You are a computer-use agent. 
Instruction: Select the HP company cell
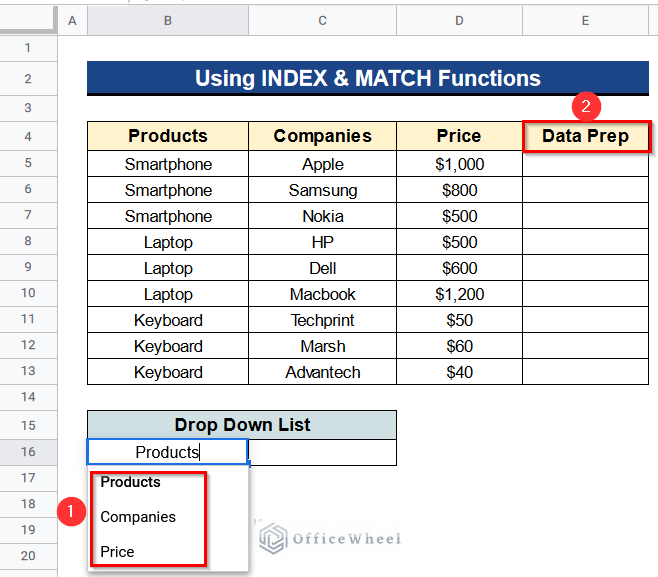[322, 242]
